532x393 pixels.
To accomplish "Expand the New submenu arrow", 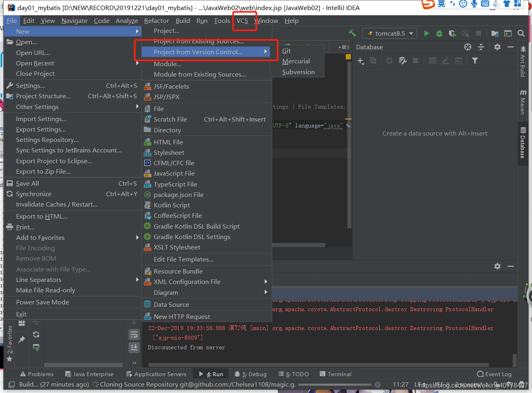I will point(137,31).
